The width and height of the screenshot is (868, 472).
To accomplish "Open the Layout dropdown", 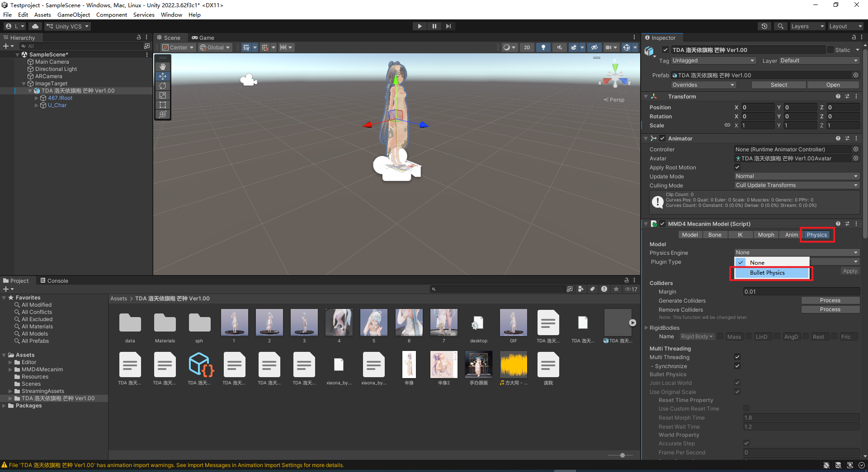I will click(845, 26).
